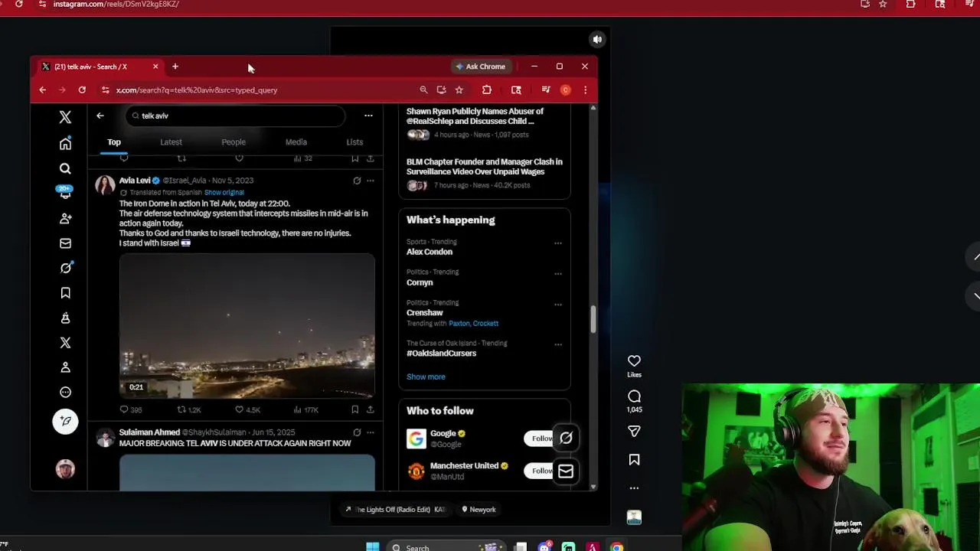Repost Avia Levi's post with 1.2K reposts

coord(188,409)
